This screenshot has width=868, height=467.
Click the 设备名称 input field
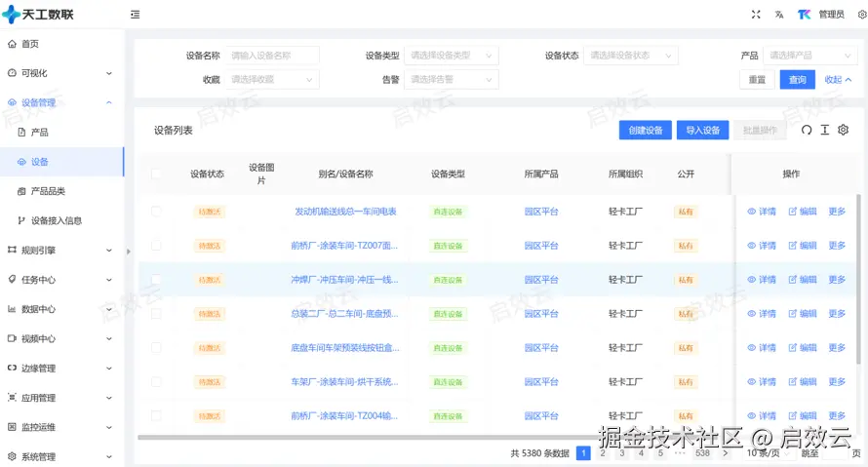272,56
